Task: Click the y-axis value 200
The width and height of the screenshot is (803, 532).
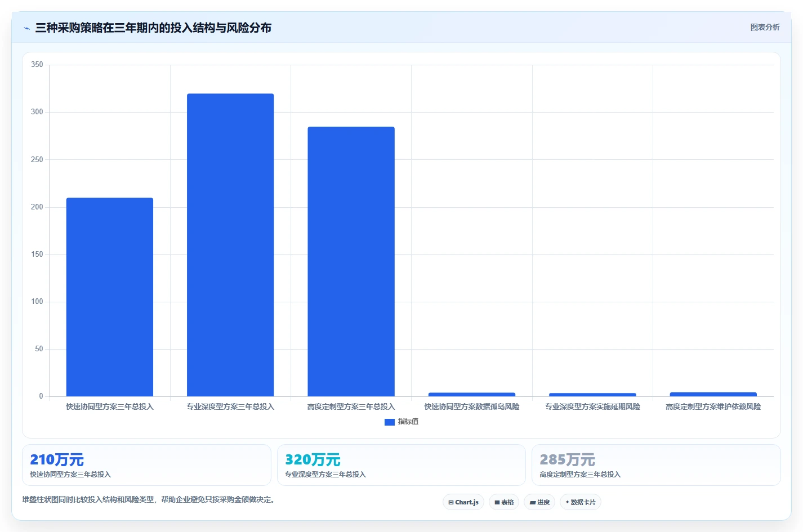Action: point(37,207)
